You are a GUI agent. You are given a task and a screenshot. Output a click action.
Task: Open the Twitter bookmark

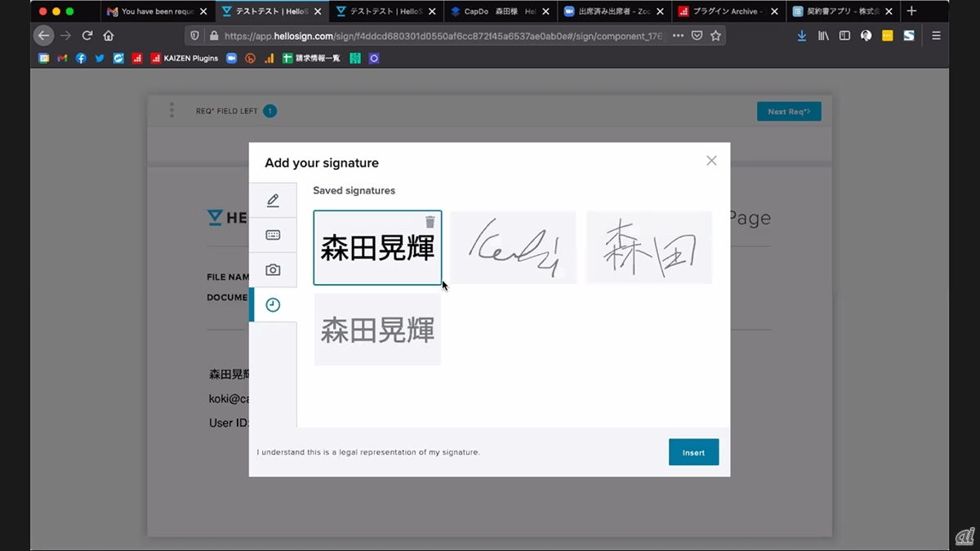point(100,58)
